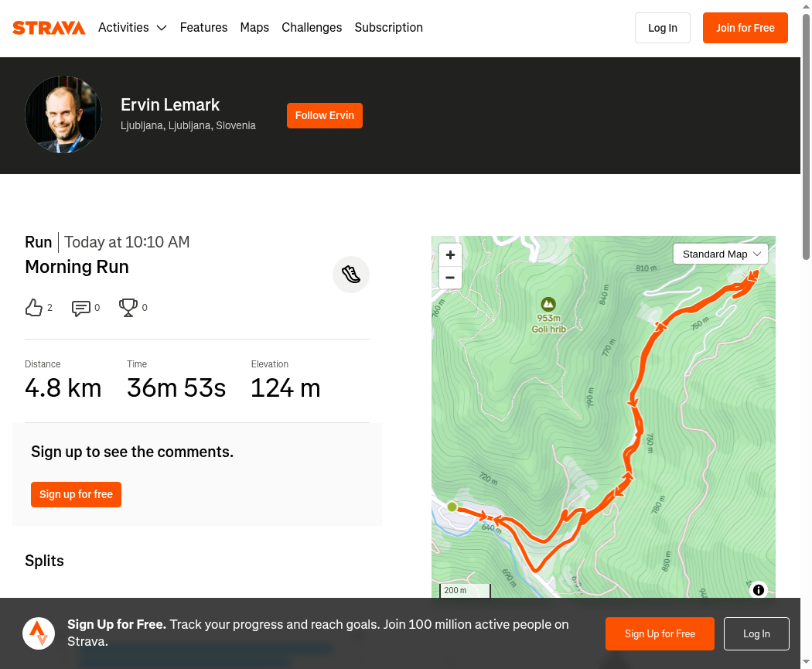
Task: Give kudos with thumbs-up icon
Action: point(34,308)
